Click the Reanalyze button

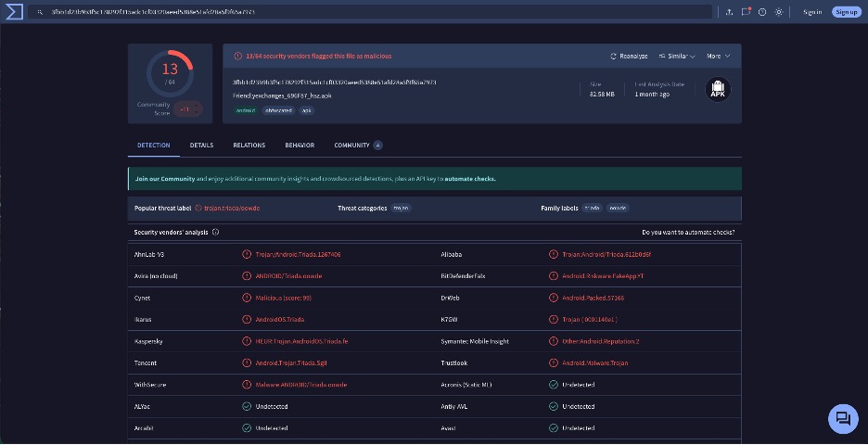coord(629,57)
